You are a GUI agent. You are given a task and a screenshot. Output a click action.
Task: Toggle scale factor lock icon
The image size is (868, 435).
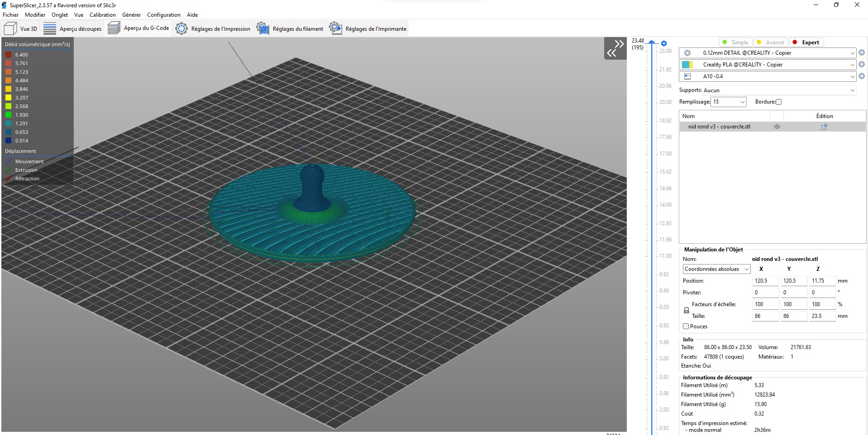[686, 310]
